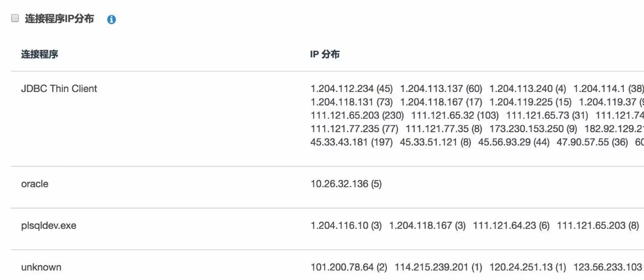
Task: Click IP entry 45.33.43.181 (197)
Action: 352,142
